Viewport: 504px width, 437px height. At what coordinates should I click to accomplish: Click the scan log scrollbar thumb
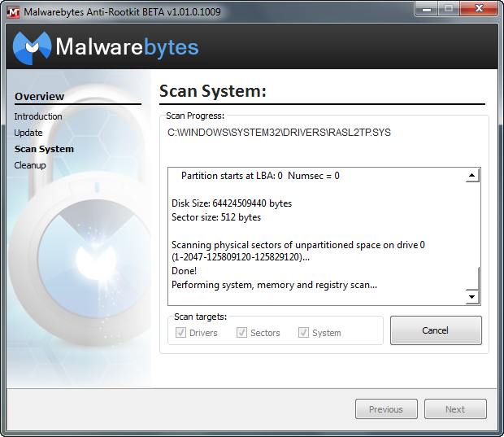coord(472,277)
